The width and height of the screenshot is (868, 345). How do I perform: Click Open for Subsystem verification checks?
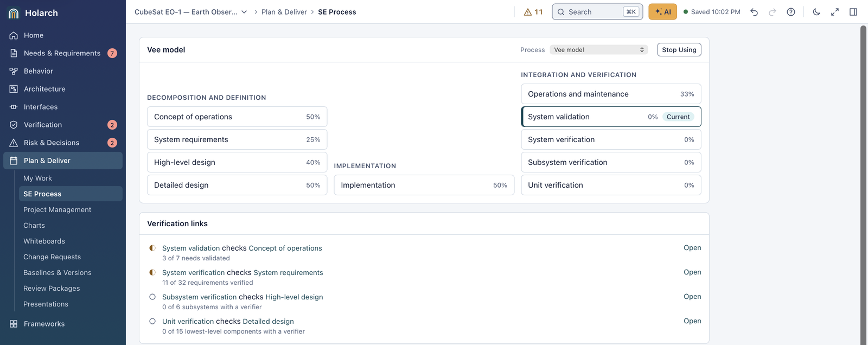click(x=692, y=297)
